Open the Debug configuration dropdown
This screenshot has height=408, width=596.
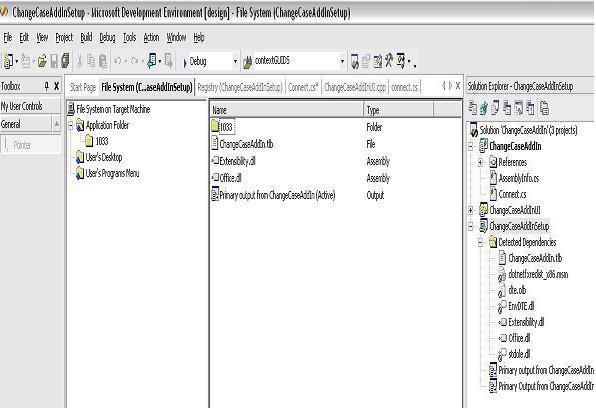coord(235,61)
